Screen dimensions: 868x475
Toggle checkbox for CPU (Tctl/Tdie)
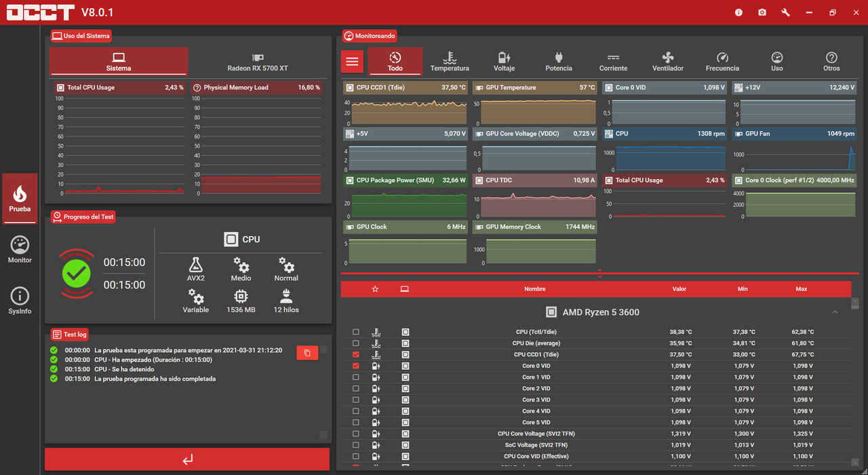[356, 332]
